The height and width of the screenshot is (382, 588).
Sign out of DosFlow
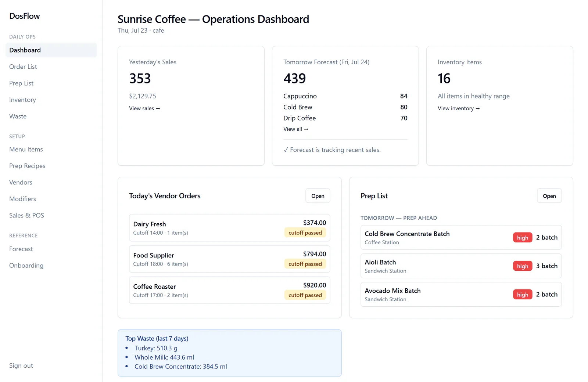coord(21,365)
